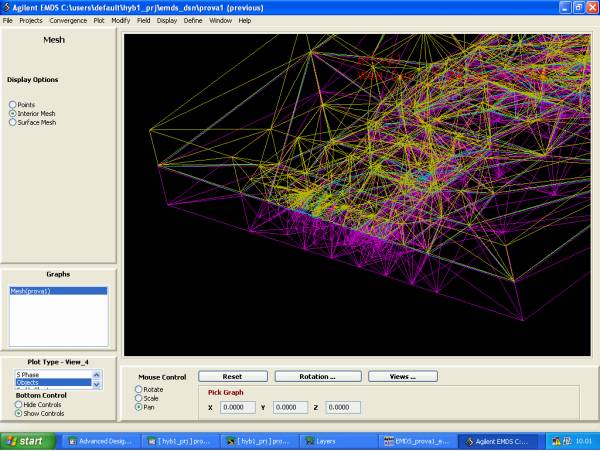Open the Display menu
Viewport: 600px width, 451px height.
(x=167, y=21)
